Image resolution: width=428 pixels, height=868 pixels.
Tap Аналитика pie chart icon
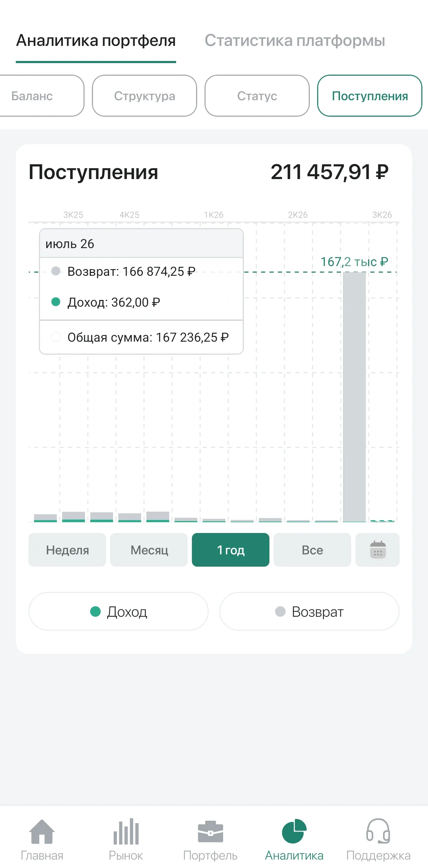(x=294, y=831)
